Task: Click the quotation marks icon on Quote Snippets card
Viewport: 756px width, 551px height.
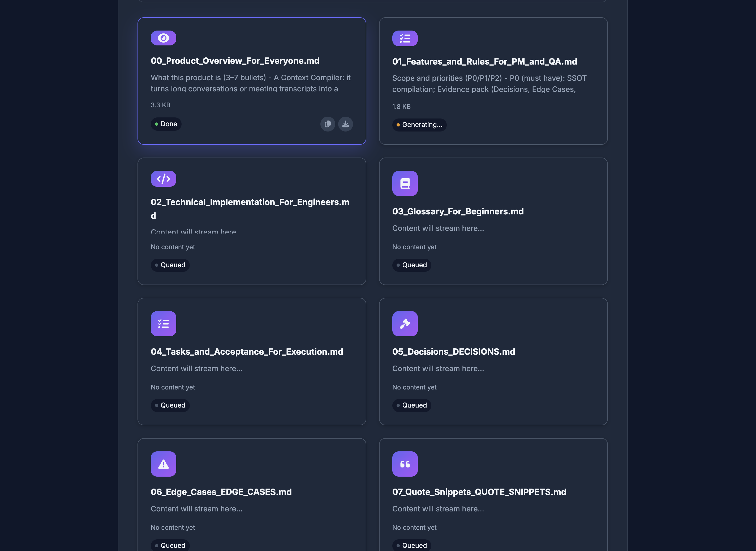Action: 405,464
